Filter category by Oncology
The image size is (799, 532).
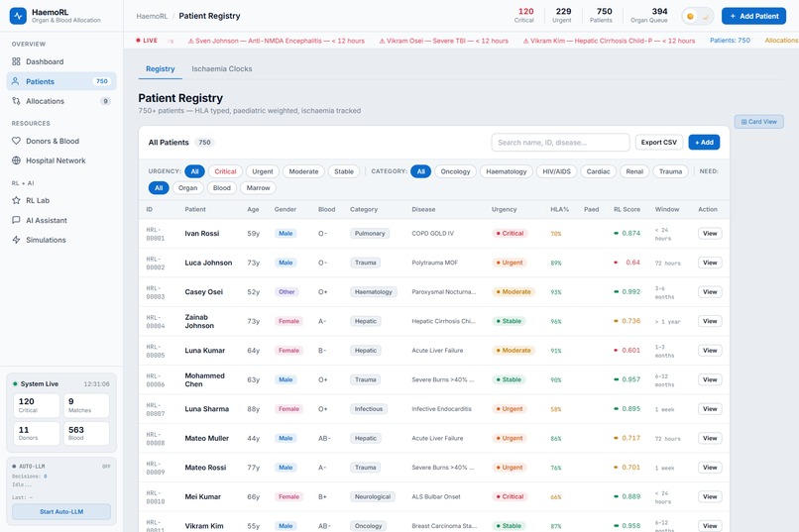(455, 171)
